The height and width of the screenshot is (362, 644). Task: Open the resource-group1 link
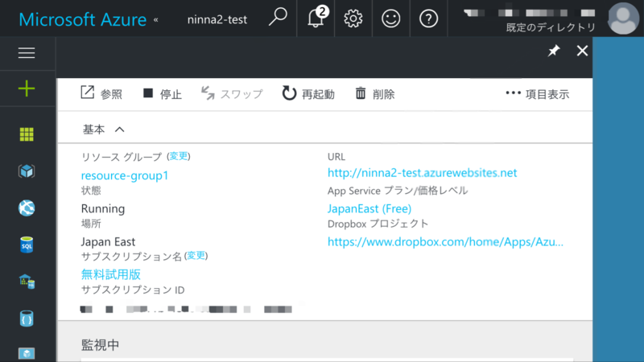point(125,175)
